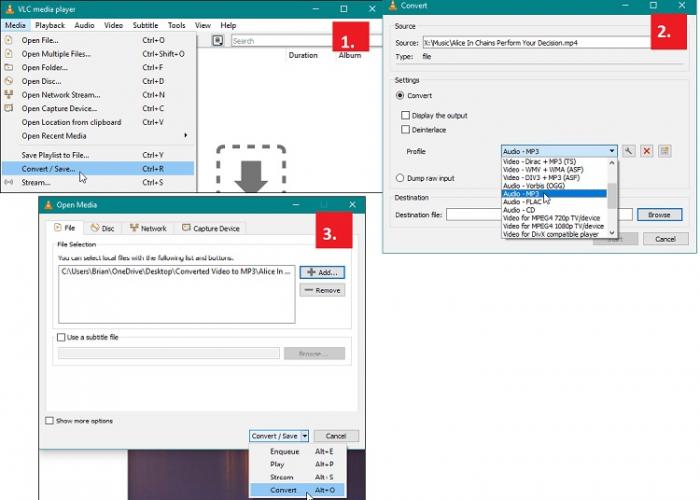
Task: Click the playlist view icon beside Search
Action: tap(217, 41)
